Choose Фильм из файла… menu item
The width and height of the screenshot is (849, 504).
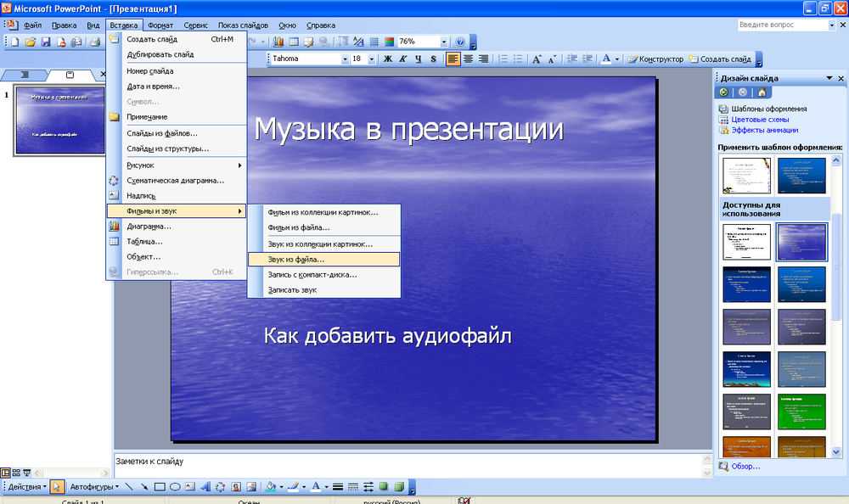[x=323, y=227]
